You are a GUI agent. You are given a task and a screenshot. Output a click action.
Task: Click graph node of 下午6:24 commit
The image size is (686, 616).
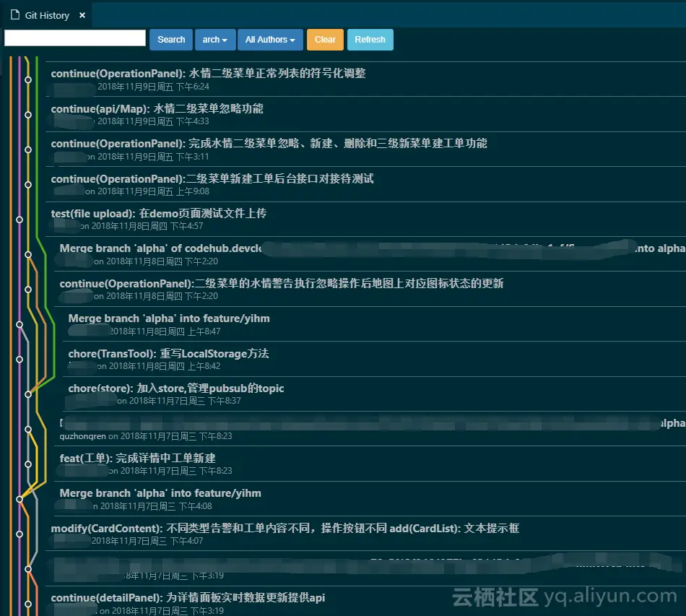[28, 79]
